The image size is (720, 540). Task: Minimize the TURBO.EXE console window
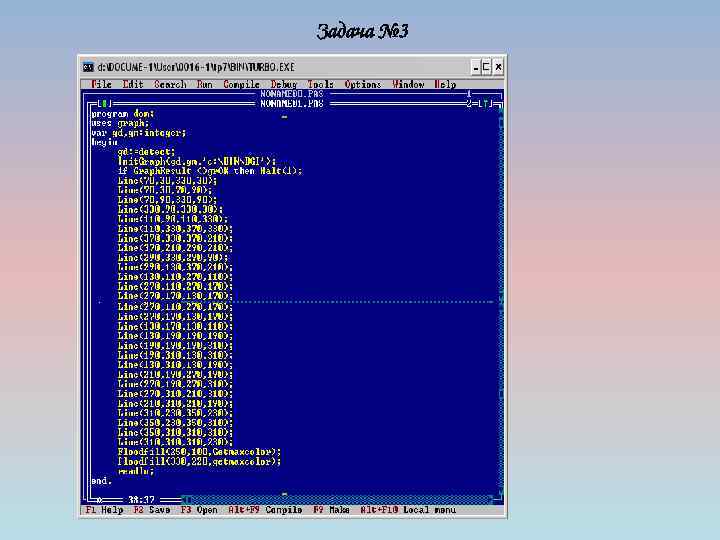(x=476, y=67)
